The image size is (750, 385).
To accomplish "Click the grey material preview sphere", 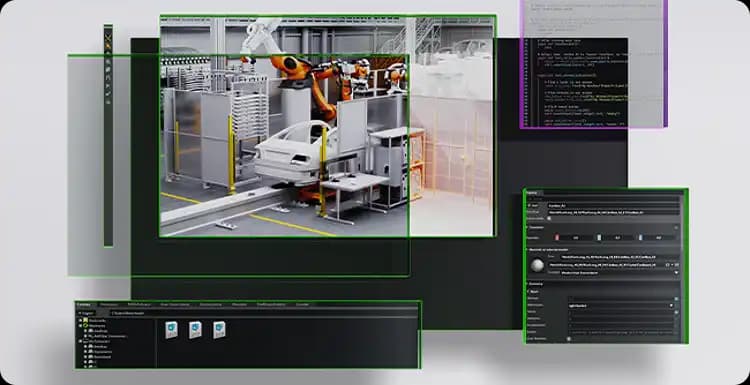I will pos(537,265).
